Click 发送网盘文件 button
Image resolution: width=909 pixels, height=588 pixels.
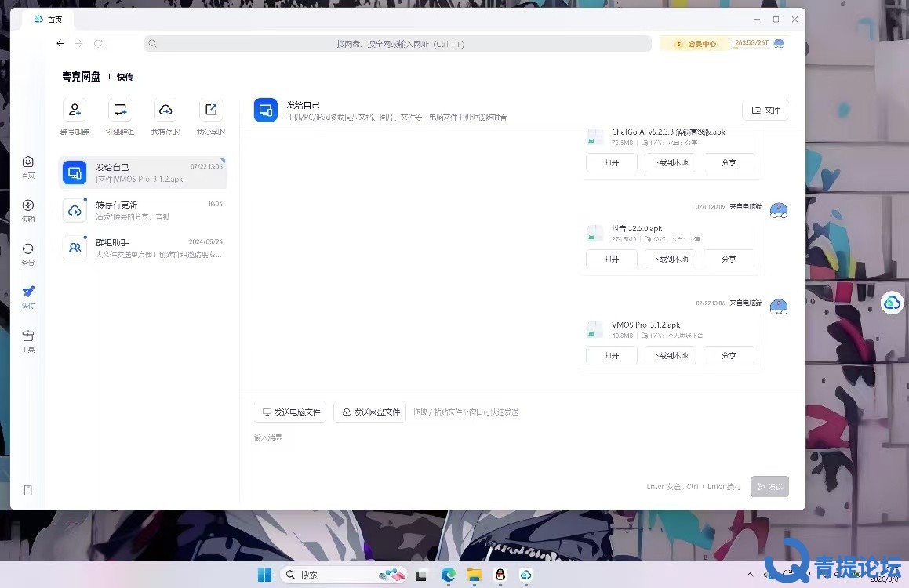pos(371,412)
